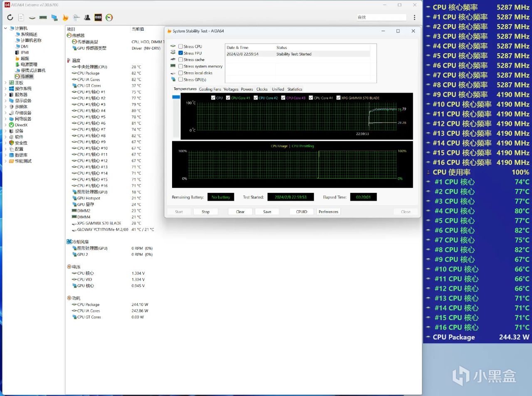Screen dimensions: 532x396
Task: Click the search input field in the toolbar
Action: click(381, 17)
